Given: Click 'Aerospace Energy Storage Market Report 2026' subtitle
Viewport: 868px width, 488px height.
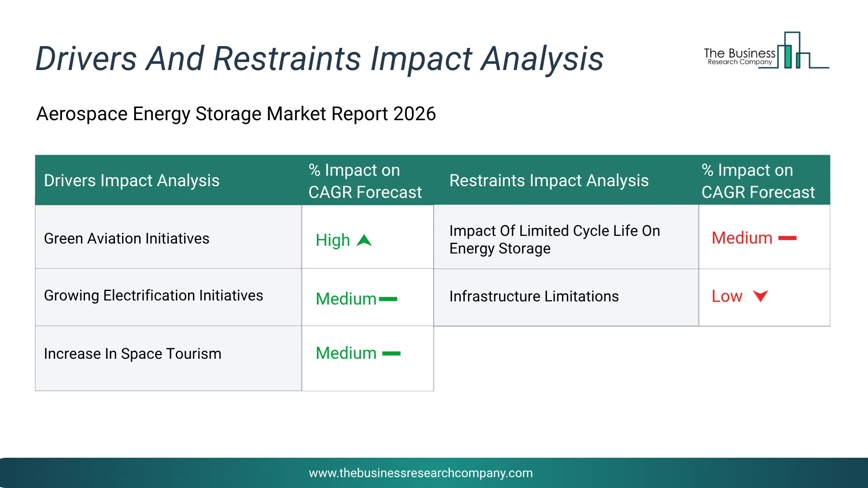Looking at the screenshot, I should 236,114.
